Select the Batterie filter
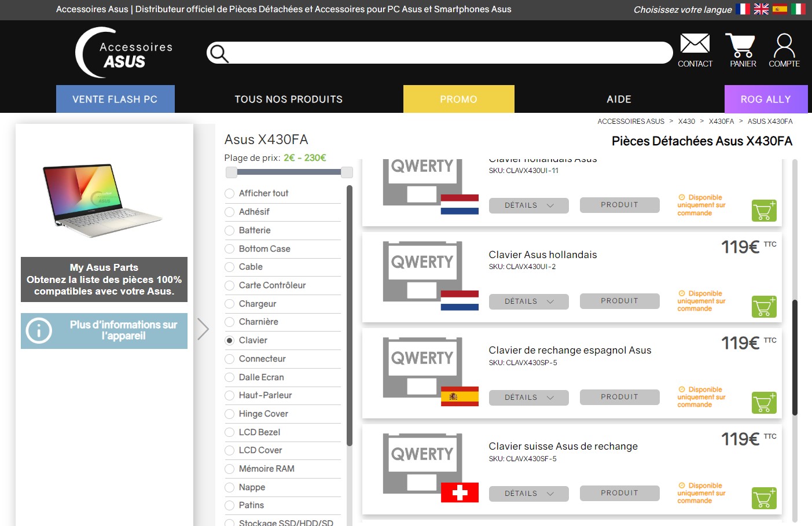Image resolution: width=812 pixels, height=526 pixels. tap(230, 230)
